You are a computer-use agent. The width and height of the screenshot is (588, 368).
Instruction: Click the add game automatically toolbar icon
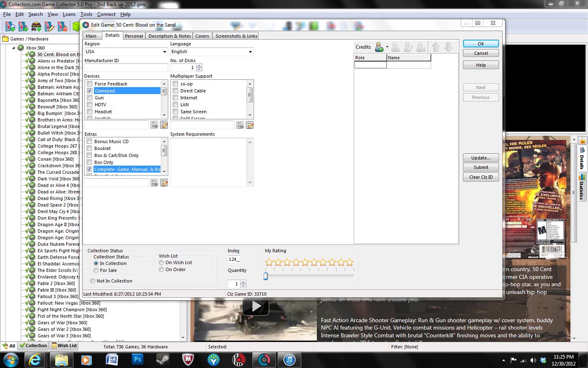click(10, 27)
